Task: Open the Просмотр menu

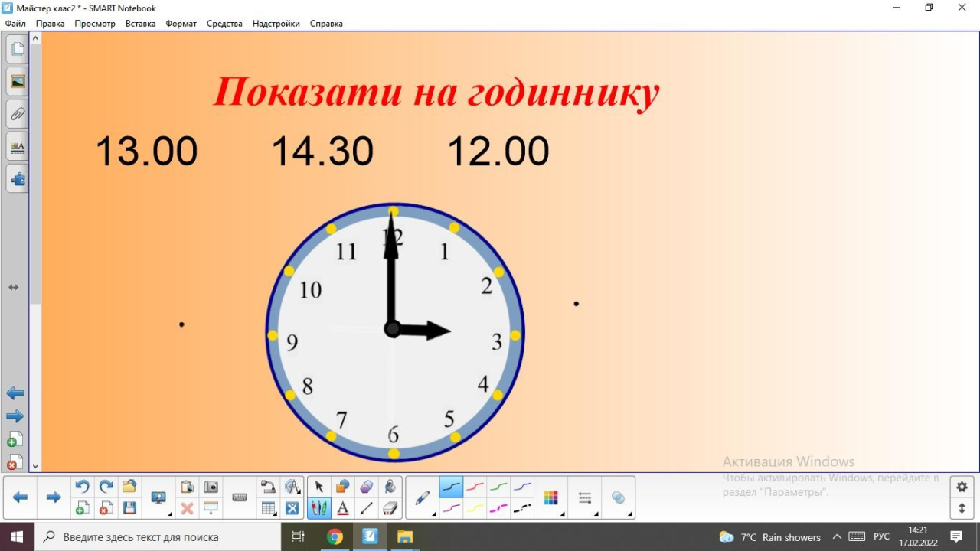Action: point(95,24)
